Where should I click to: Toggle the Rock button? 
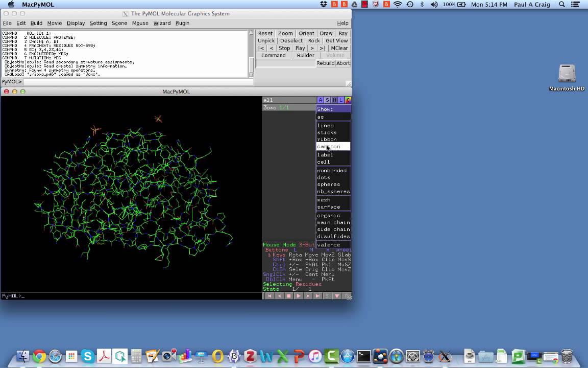pyautogui.click(x=314, y=40)
